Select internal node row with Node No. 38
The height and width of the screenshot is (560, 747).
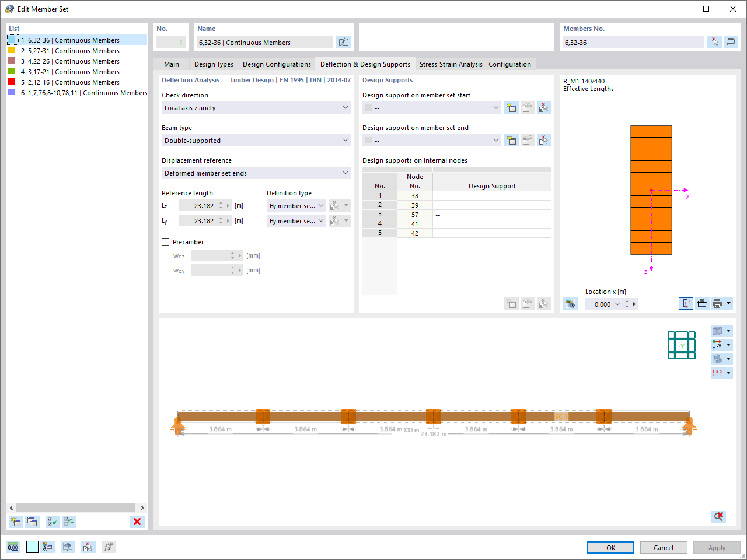pos(456,196)
